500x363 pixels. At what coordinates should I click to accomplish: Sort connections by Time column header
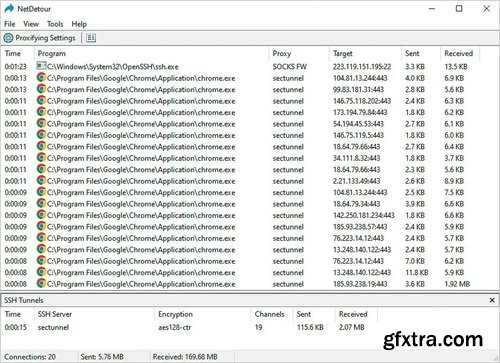tap(13, 53)
